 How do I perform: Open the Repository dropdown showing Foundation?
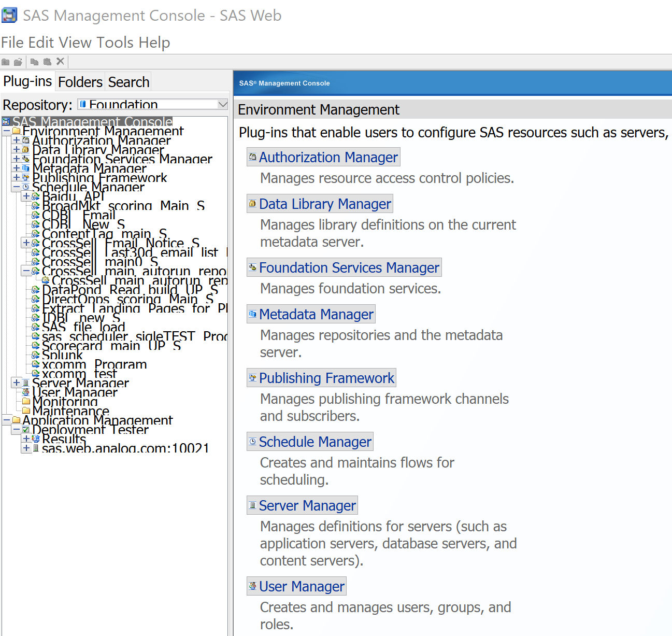coord(223,104)
